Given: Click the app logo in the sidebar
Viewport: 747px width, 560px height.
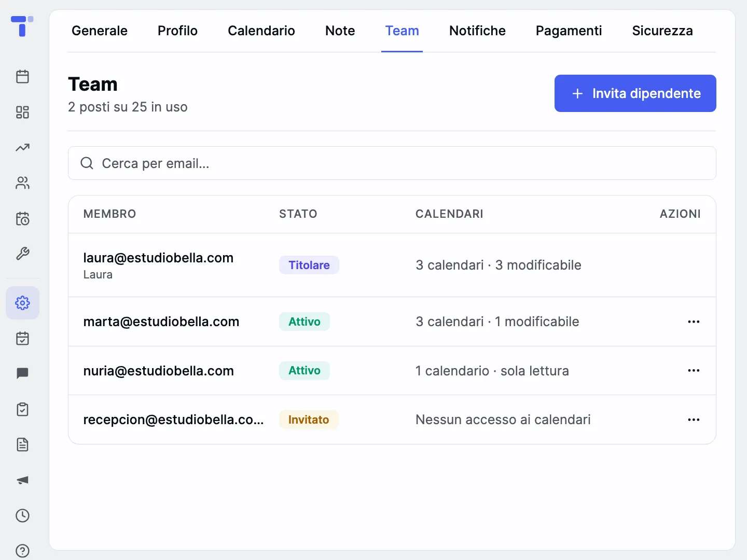Looking at the screenshot, I should (22, 26).
